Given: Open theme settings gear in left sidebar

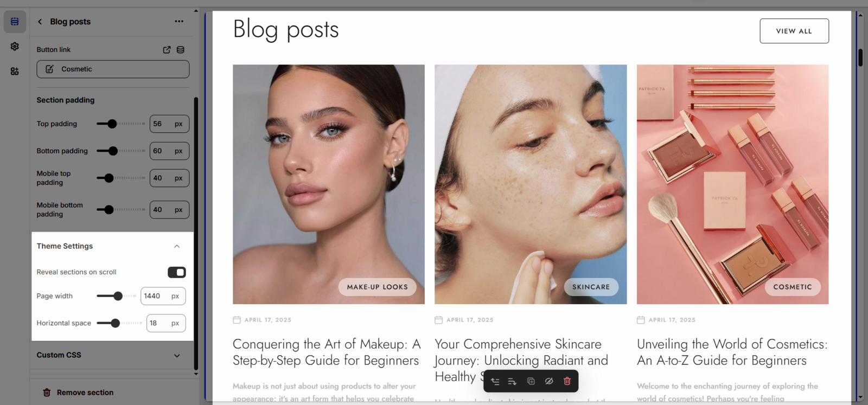Looking at the screenshot, I should pos(15,47).
